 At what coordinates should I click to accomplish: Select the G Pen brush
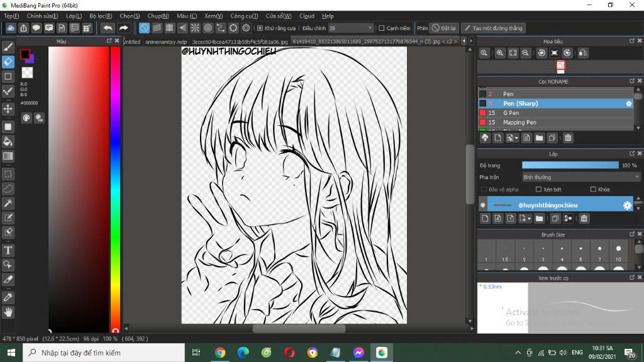556,113
